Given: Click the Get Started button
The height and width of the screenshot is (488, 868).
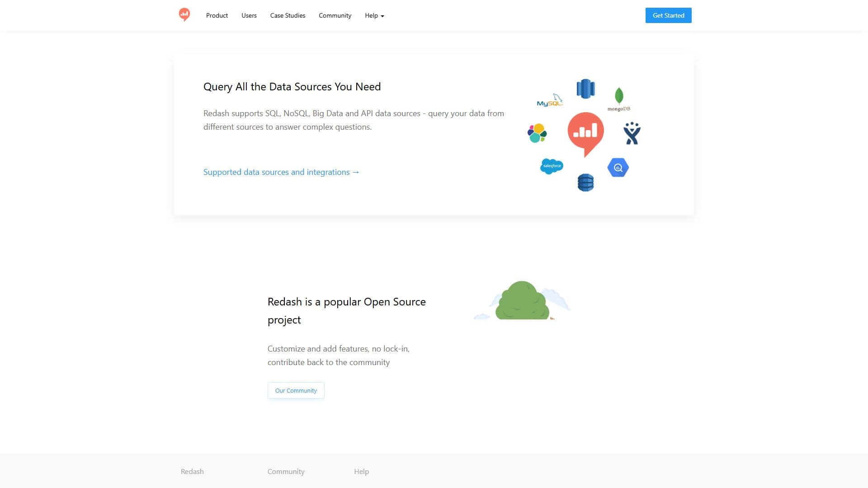Looking at the screenshot, I should pyautogui.click(x=668, y=15).
